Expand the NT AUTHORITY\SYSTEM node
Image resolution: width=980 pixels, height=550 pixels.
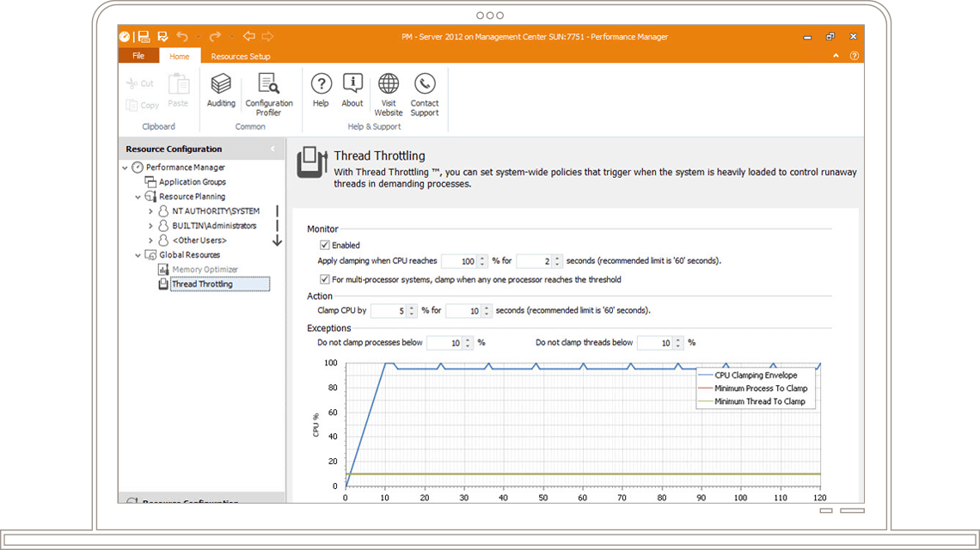[150, 211]
